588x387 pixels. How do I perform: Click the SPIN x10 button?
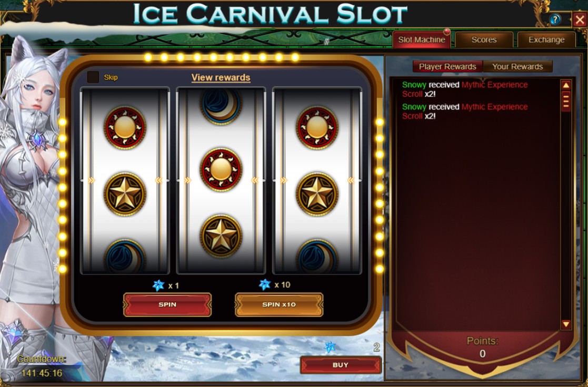click(x=279, y=304)
